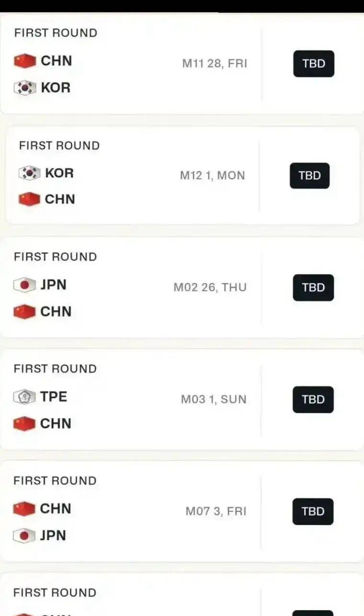Click Korea flag in December 1 match
Screen dimensions: 364x616
pyautogui.click(x=29, y=173)
